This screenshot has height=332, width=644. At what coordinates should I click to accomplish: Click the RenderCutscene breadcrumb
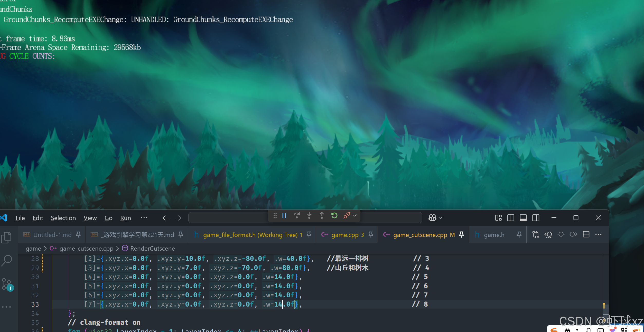152,249
